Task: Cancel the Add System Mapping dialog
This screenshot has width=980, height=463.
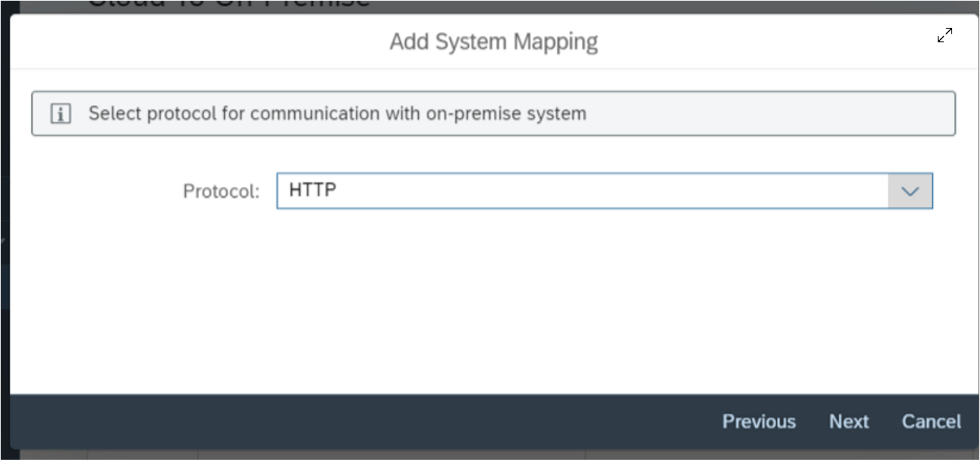Action: click(x=931, y=421)
